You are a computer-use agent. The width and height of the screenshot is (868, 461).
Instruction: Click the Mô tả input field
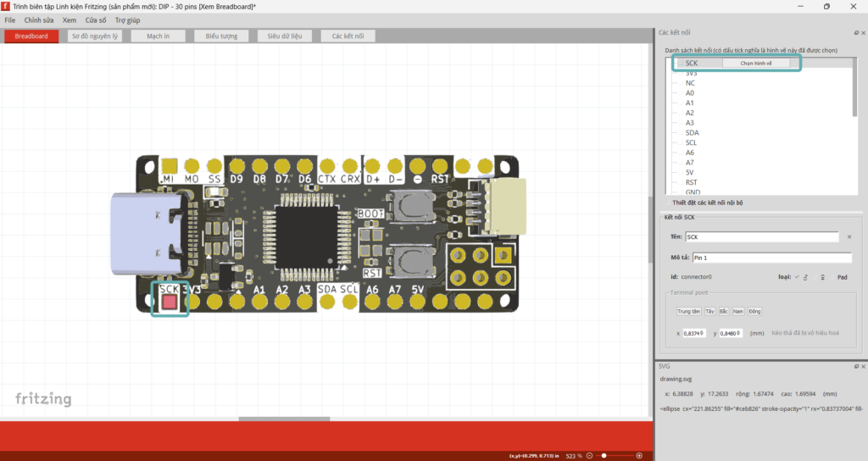tap(771, 258)
